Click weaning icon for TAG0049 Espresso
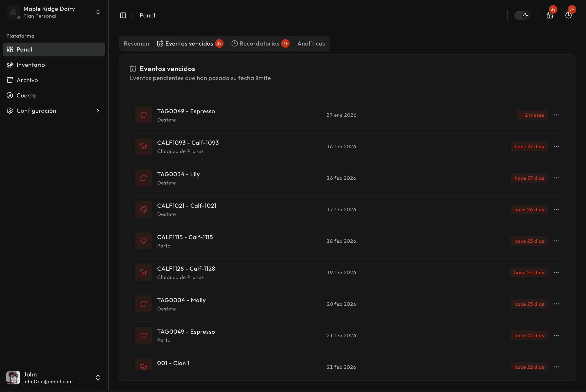This screenshot has width=586, height=392. coord(143,115)
